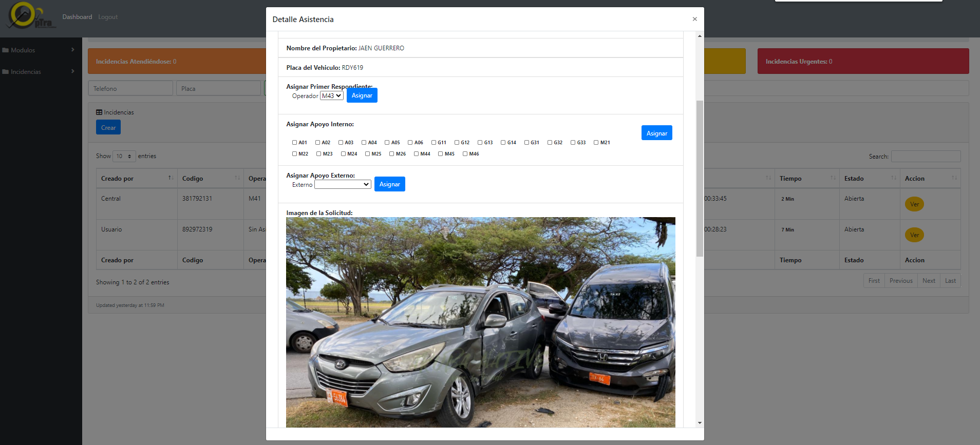Image resolution: width=980 pixels, height=445 pixels.
Task: Click the sort arrows in the Tiempo column header
Action: coord(833,178)
